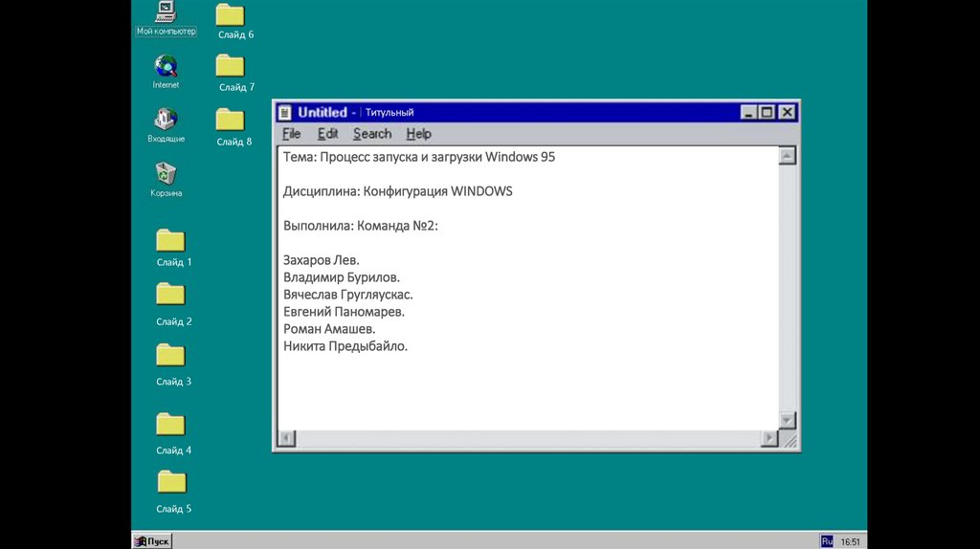Screen dimensions: 980x549
Task: Expand the Search menu
Action: (371, 134)
